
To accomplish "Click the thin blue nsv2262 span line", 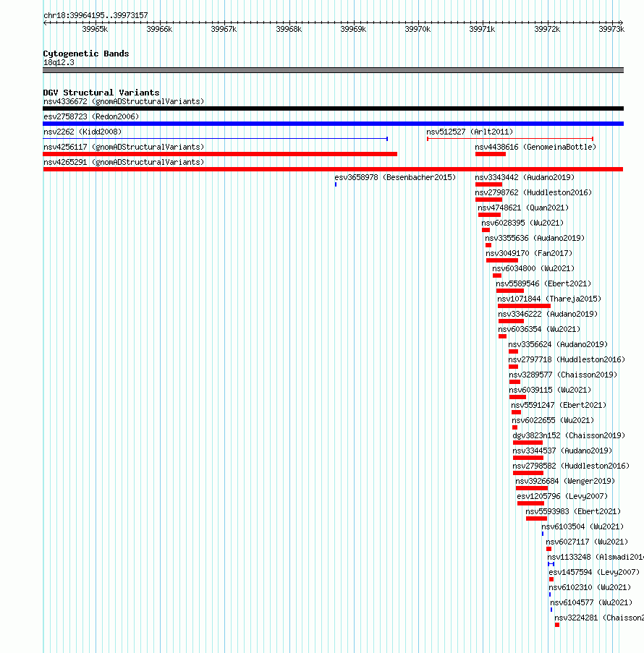I will (x=216, y=139).
